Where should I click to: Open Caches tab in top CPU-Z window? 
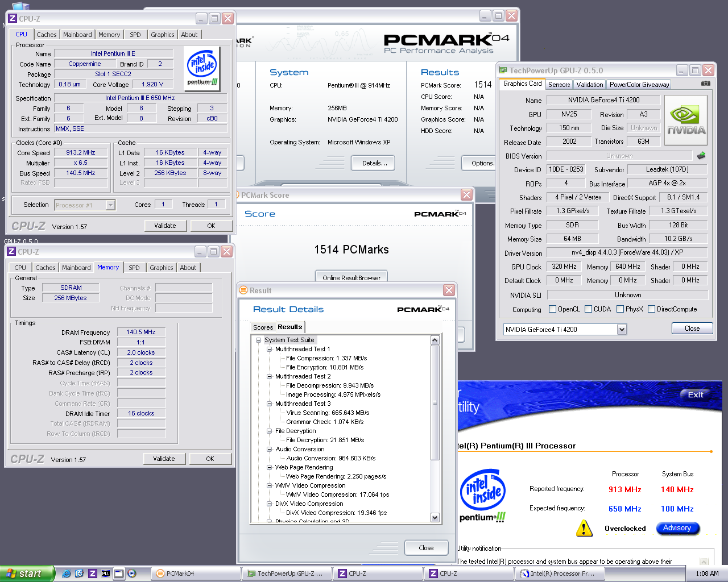point(47,35)
